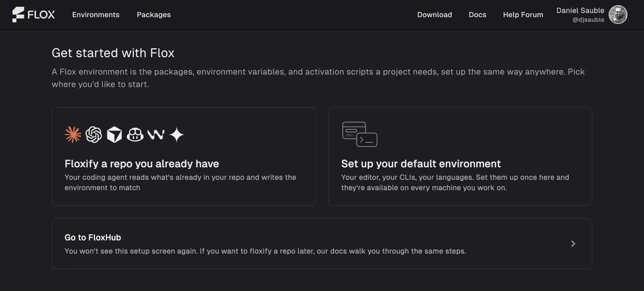Click the chevron arrow on FloxHub row
The width and height of the screenshot is (644, 291).
573,244
